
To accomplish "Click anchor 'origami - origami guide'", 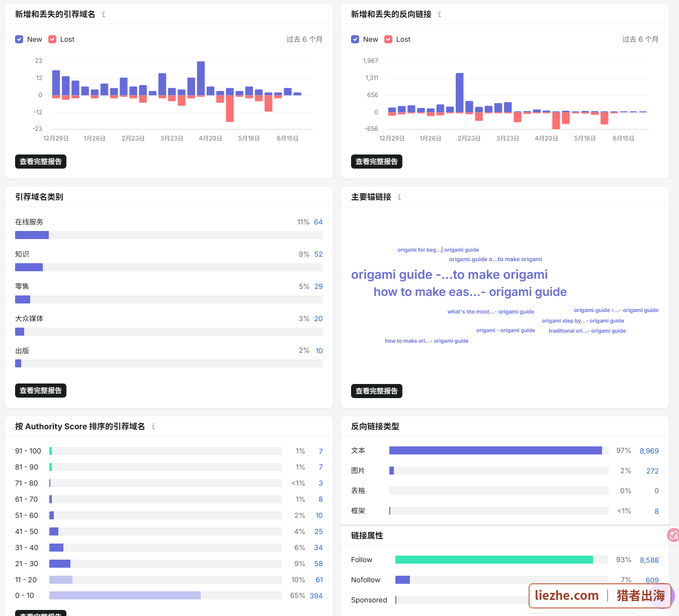I will coord(505,330).
